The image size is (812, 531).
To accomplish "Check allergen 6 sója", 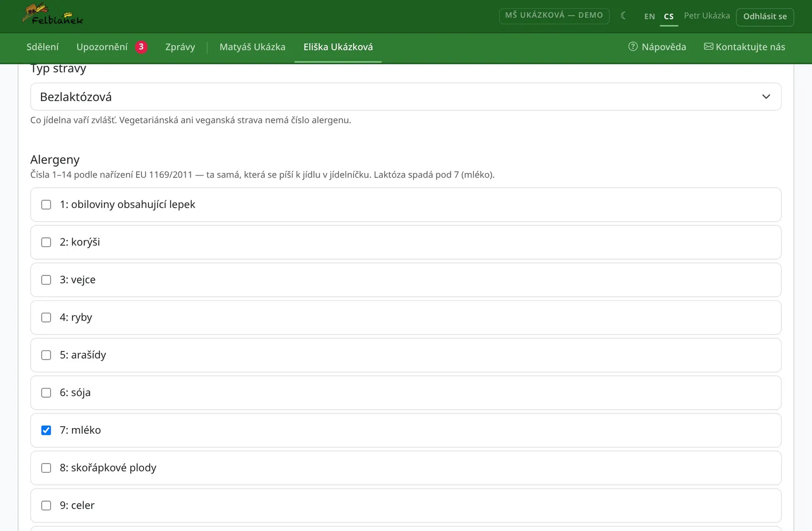I will tap(46, 393).
